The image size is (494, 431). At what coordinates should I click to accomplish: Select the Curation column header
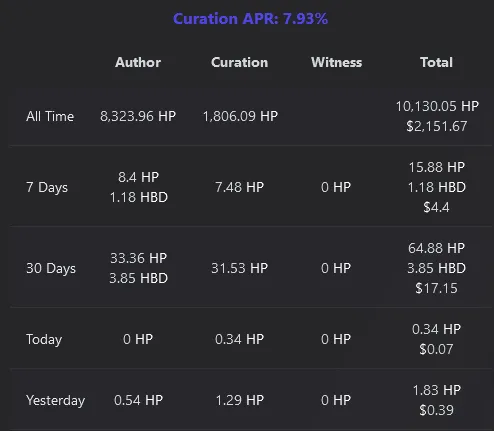click(240, 62)
